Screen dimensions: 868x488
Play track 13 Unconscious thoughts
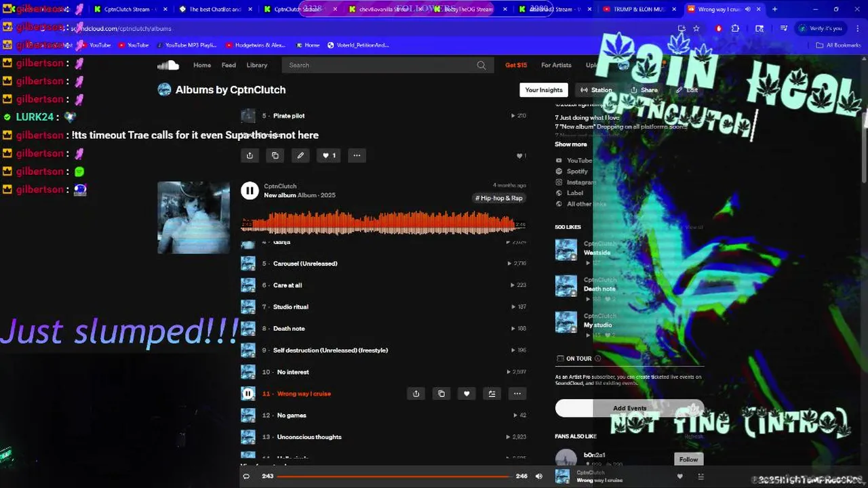point(309,437)
